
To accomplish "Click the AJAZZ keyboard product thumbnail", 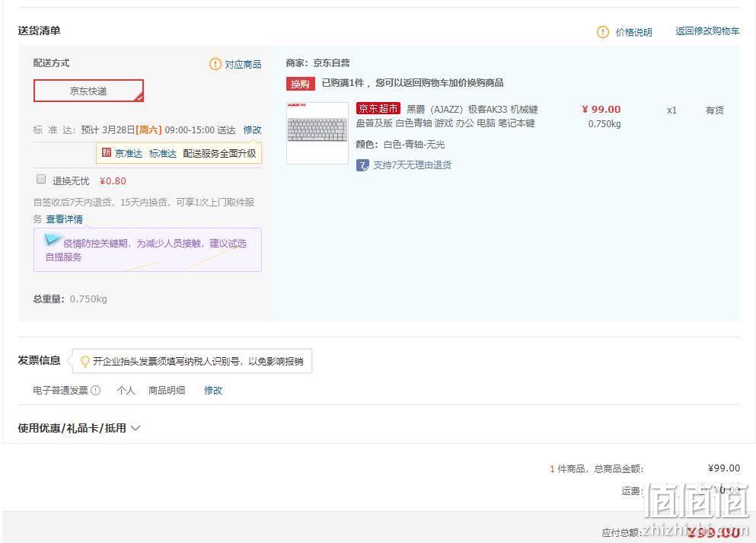I will click(x=317, y=133).
